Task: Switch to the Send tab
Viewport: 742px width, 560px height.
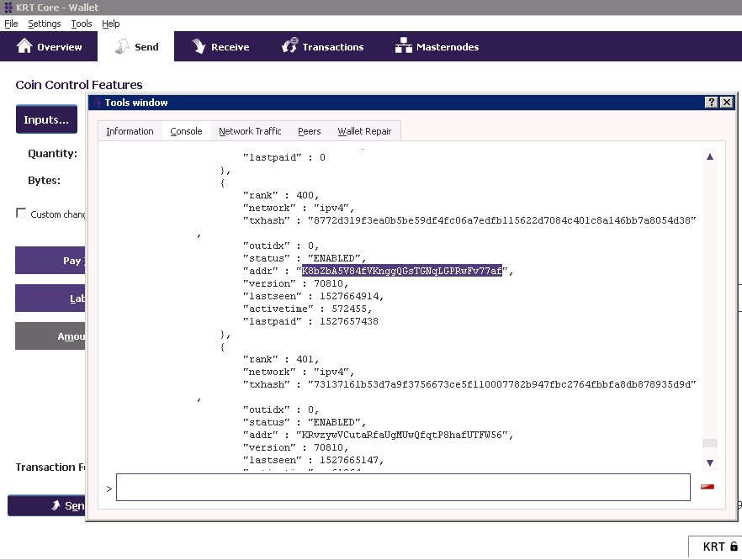Action: pyautogui.click(x=136, y=46)
